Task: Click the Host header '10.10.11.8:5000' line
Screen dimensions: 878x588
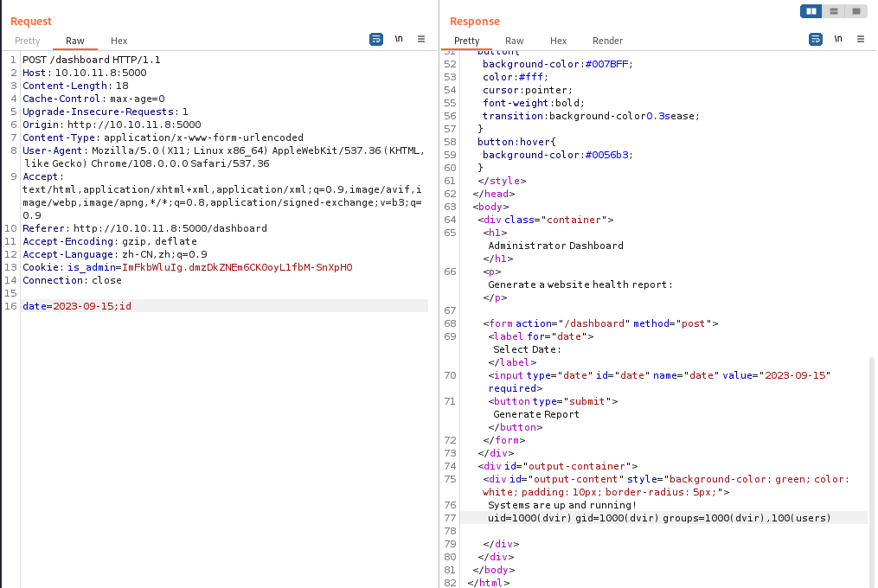Action: tap(85, 73)
